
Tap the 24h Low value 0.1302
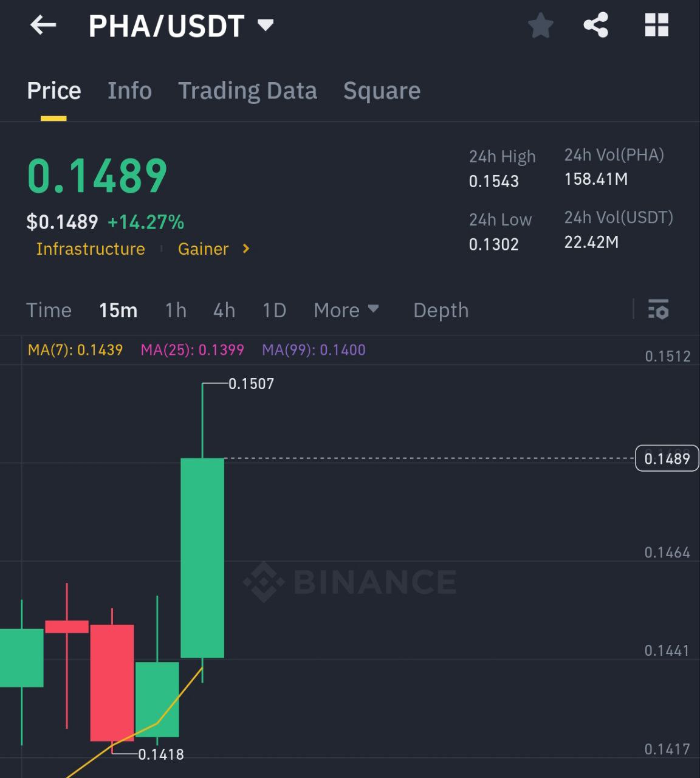[x=493, y=244]
